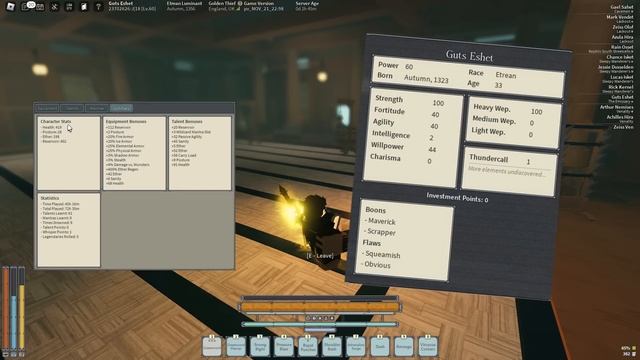
Task: Select Rain Ooset in player list
Action: pos(622,47)
